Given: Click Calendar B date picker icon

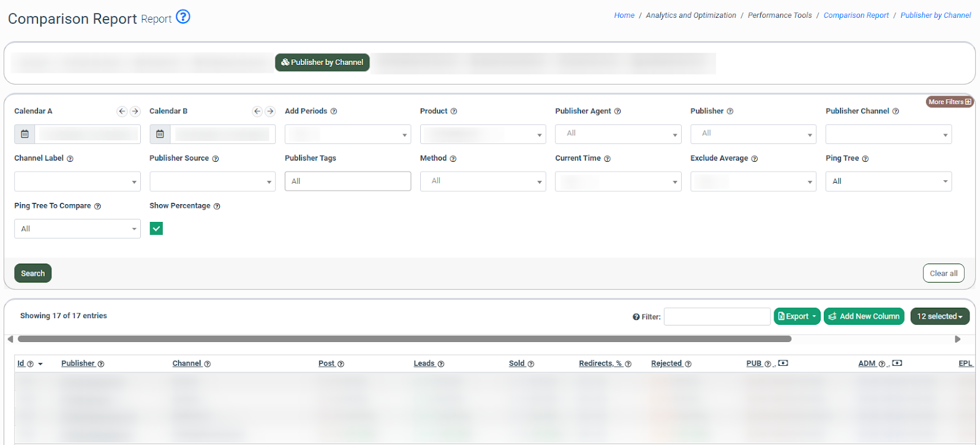Looking at the screenshot, I should [160, 134].
